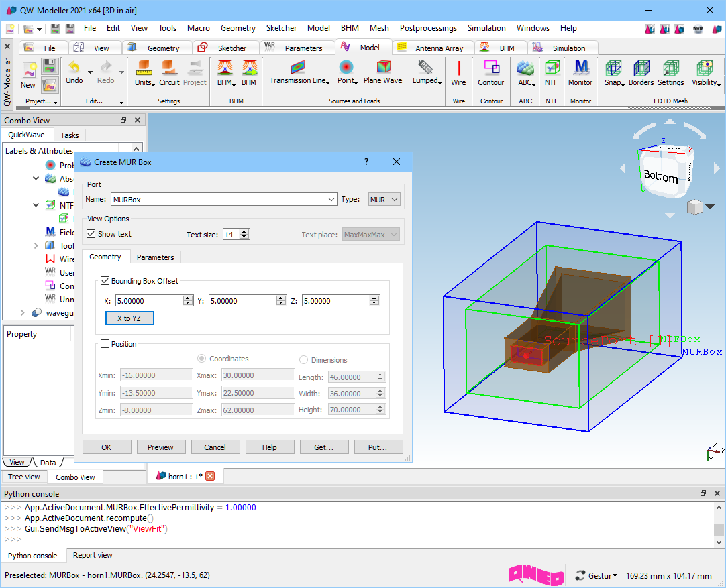The width and height of the screenshot is (726, 588).
Task: Close the horn1 document tab
Action: pyautogui.click(x=210, y=476)
